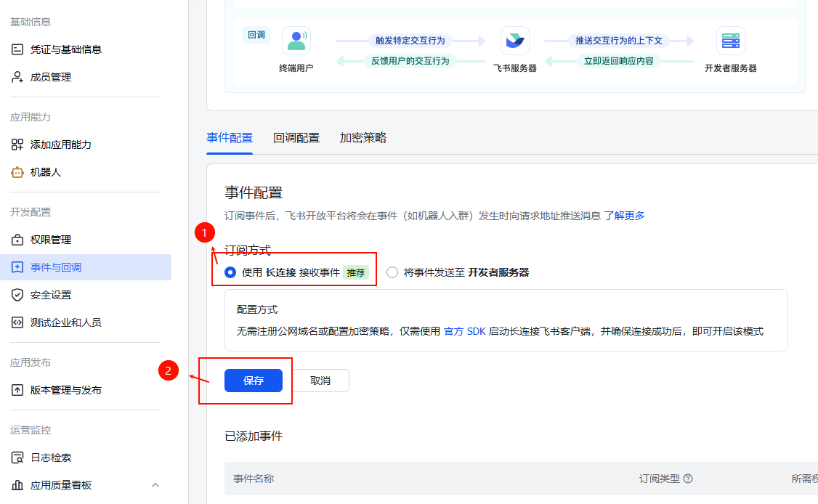Click 立即返回响应内容 flow label

(619, 61)
